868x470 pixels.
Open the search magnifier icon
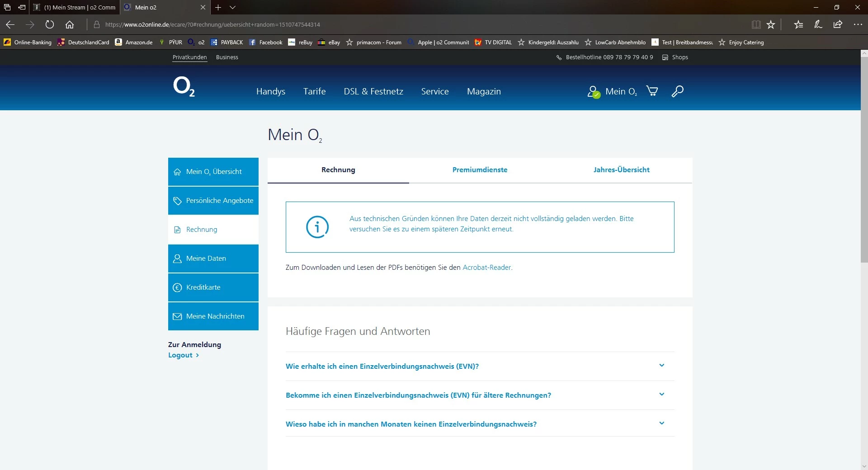[677, 91]
